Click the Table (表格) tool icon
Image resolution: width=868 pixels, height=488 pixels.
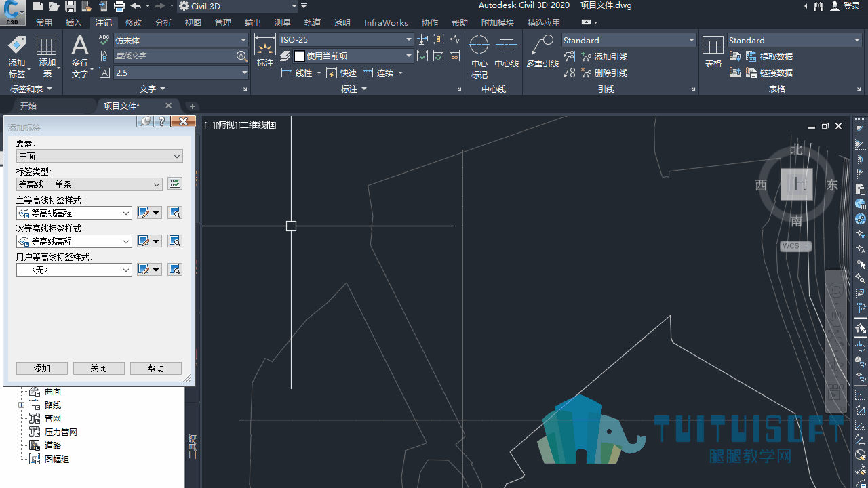pos(713,52)
